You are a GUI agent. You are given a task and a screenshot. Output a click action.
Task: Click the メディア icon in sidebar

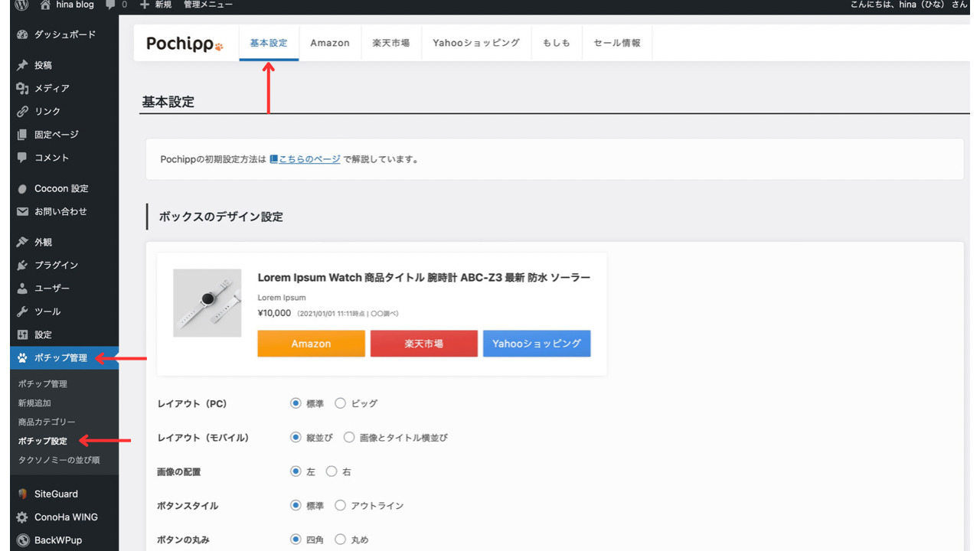pyautogui.click(x=22, y=88)
